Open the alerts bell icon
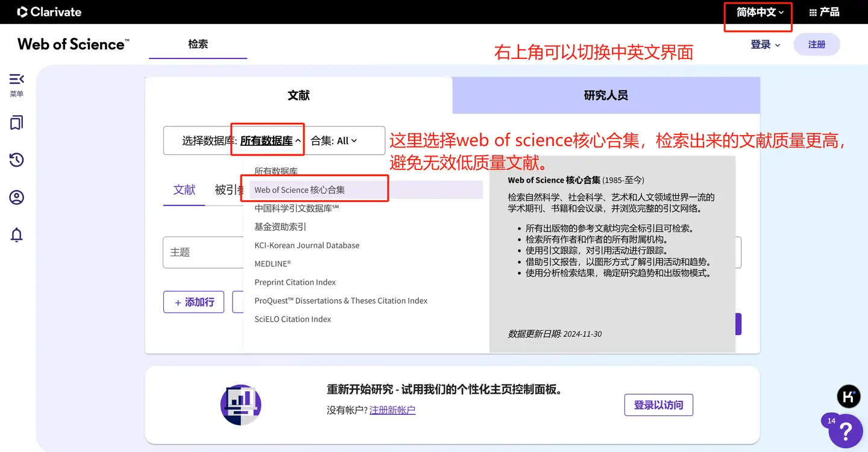Viewport: 868px width, 452px height. click(16, 234)
